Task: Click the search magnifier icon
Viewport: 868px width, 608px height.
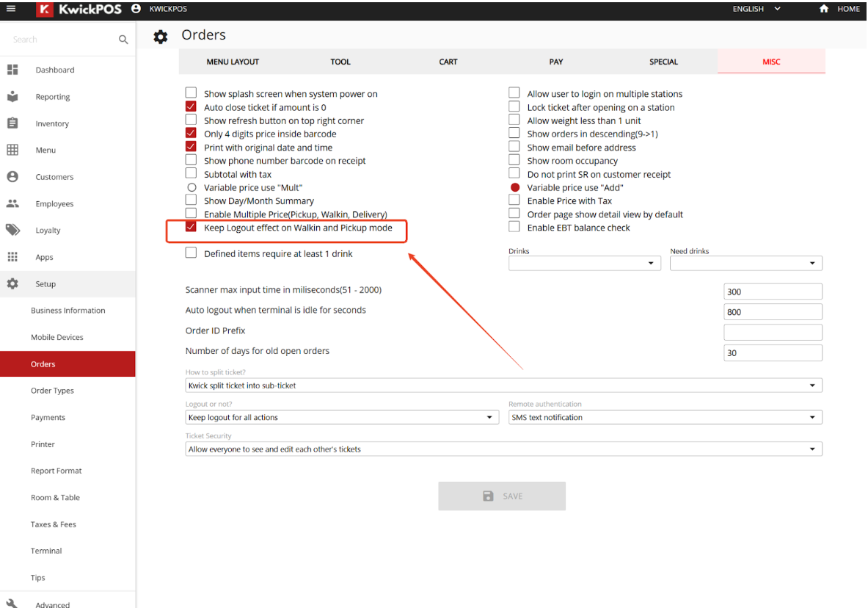Action: [x=123, y=40]
